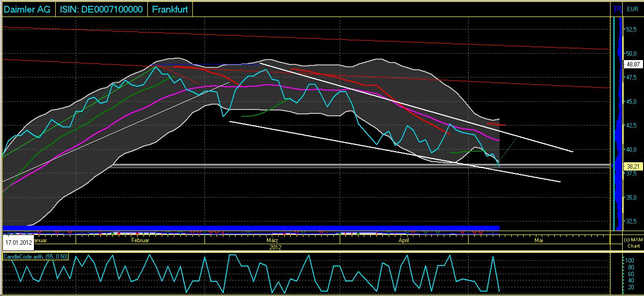The width and height of the screenshot is (644, 296).
Task: Click the 100 indicator scale value
Action: 631,260
